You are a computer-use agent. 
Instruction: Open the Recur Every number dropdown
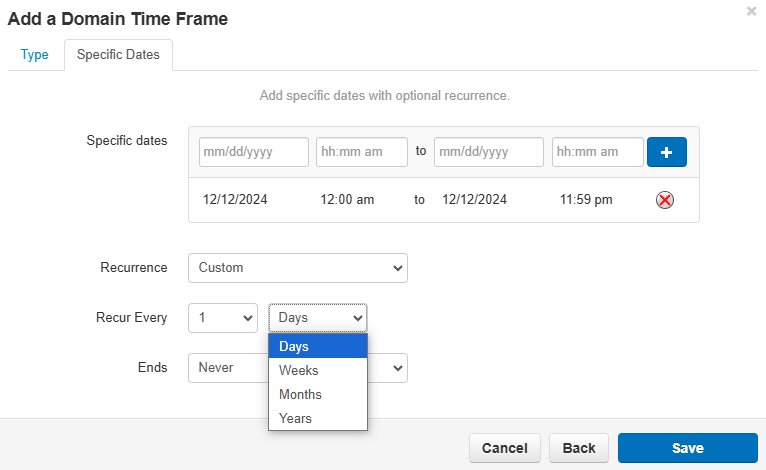click(223, 318)
